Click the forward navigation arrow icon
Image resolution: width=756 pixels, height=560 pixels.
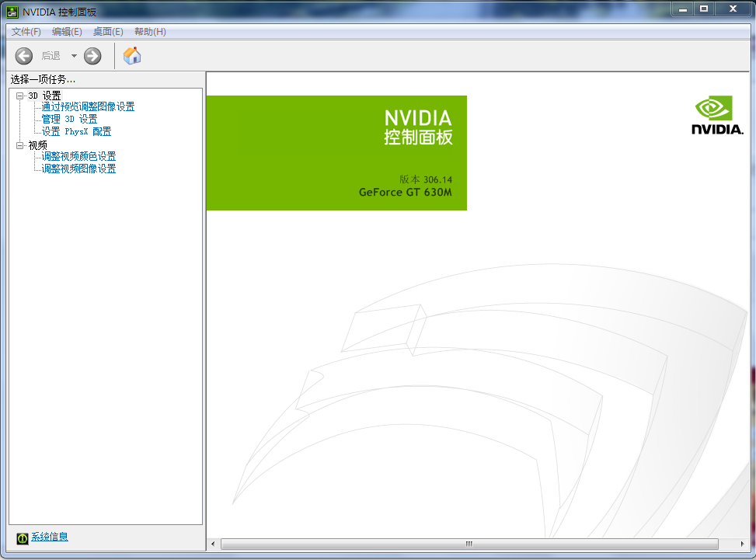(92, 55)
